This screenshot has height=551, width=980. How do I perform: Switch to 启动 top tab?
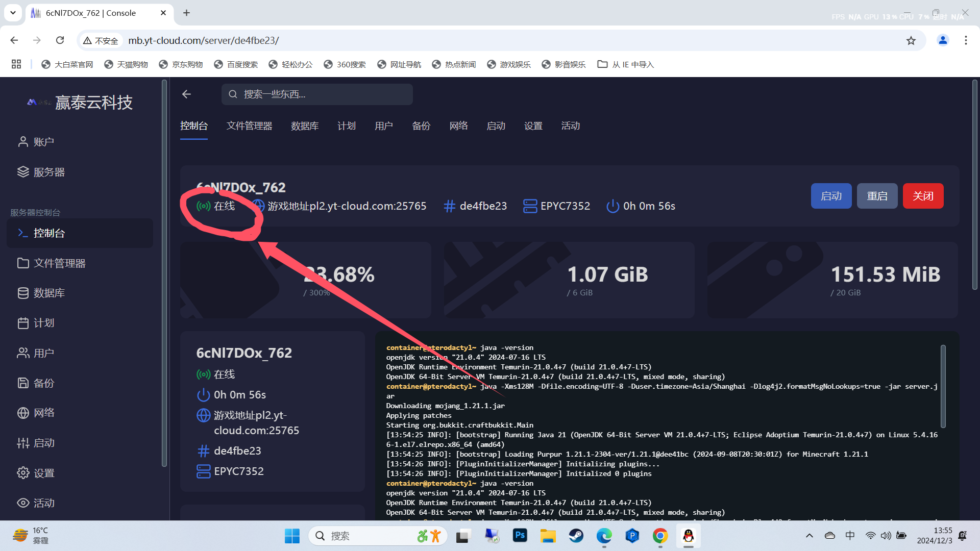(496, 126)
